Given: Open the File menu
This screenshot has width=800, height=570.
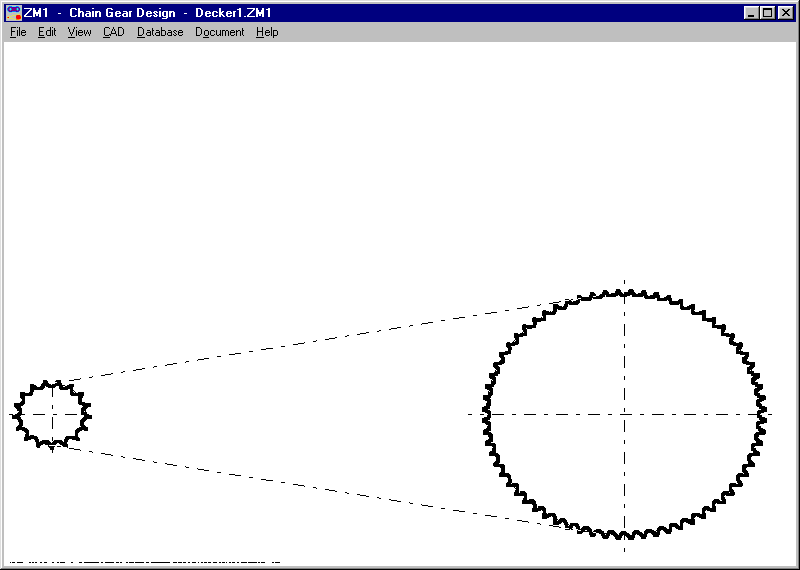Looking at the screenshot, I should click(x=18, y=32).
